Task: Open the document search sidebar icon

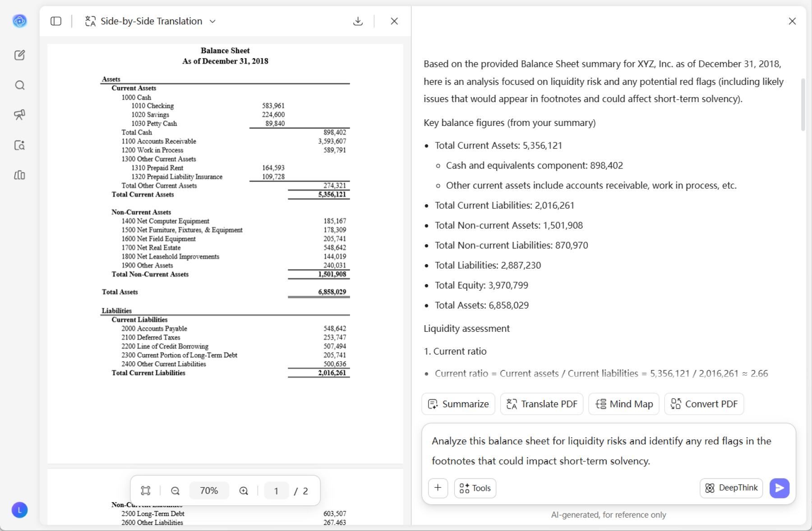Action: coord(19,145)
